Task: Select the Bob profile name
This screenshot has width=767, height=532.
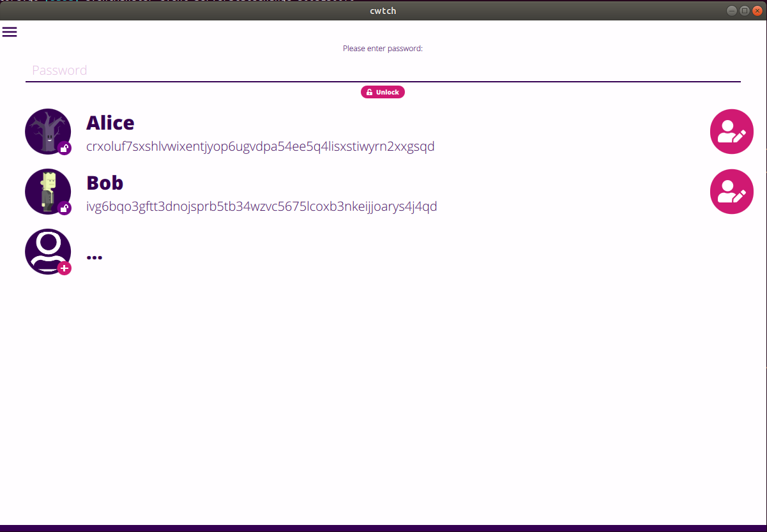Action: click(105, 183)
